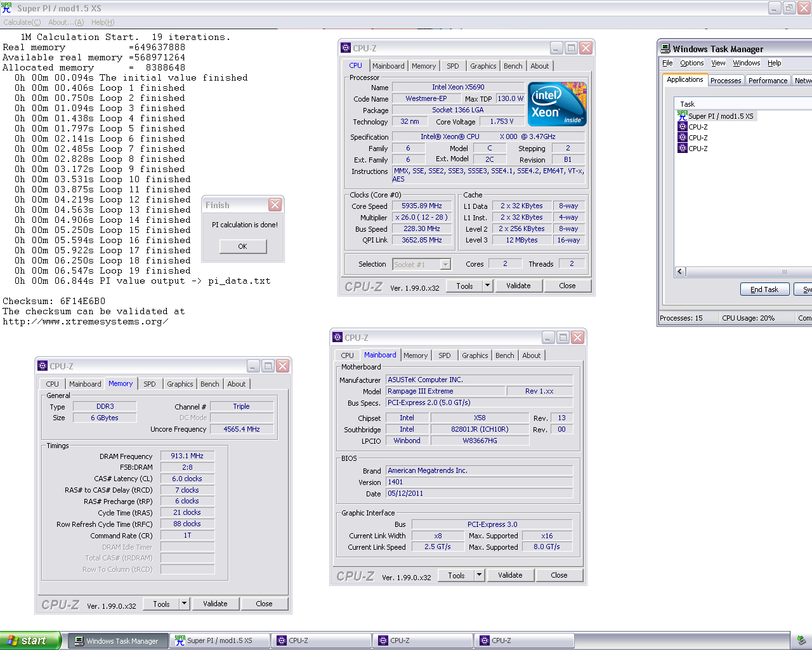Open File menu in Task Manager
Image resolution: width=812 pixels, height=650 pixels.
coord(667,63)
